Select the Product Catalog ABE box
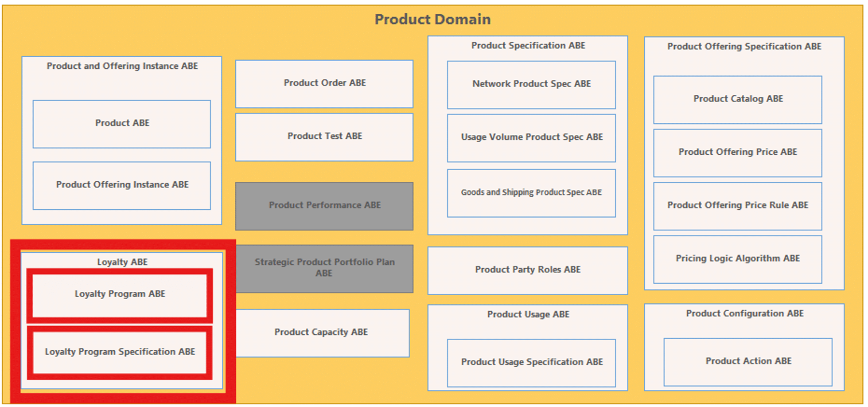Viewport: 868px width, 407px height. pyautogui.click(x=738, y=100)
